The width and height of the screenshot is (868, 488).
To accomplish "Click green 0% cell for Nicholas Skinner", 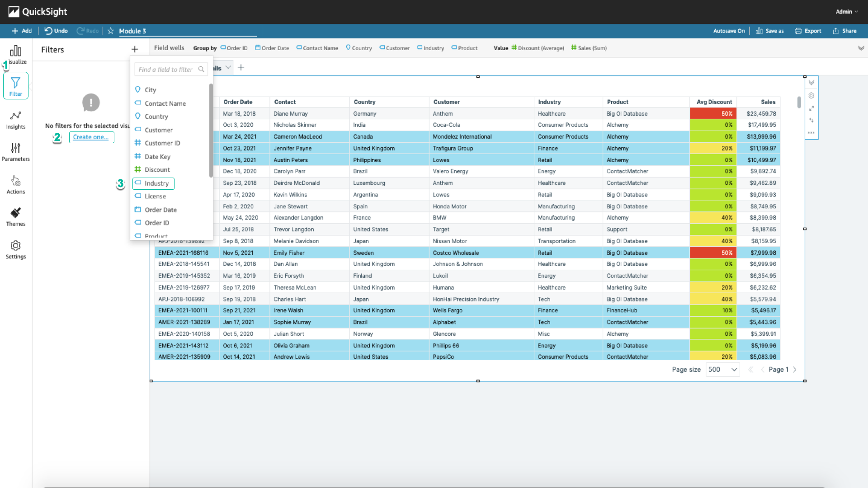I will (x=713, y=125).
